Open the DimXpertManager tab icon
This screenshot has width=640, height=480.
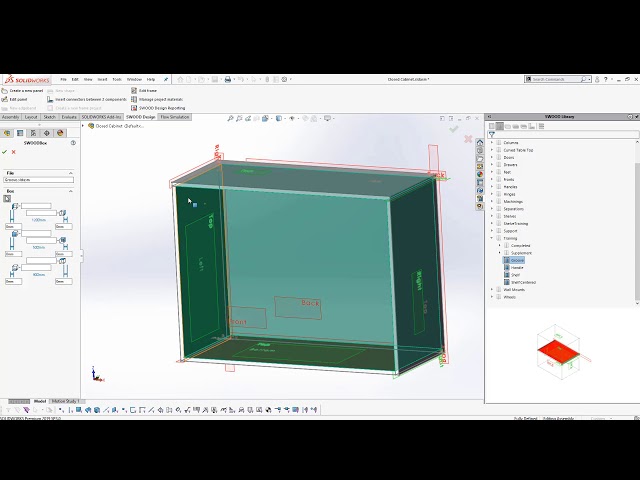click(x=47, y=133)
